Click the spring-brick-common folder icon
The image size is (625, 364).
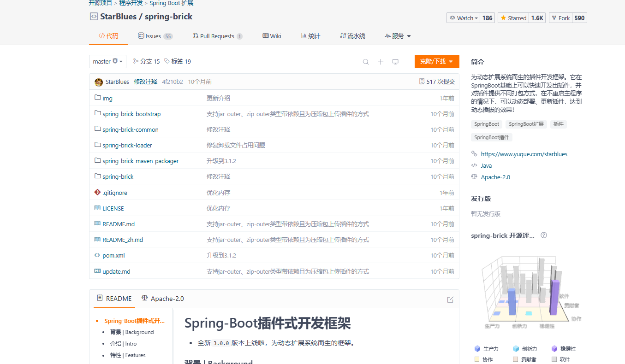point(97,129)
